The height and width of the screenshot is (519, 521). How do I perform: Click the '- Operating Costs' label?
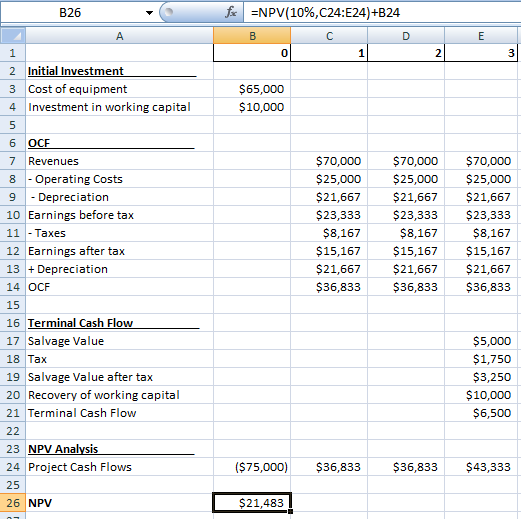(75, 179)
